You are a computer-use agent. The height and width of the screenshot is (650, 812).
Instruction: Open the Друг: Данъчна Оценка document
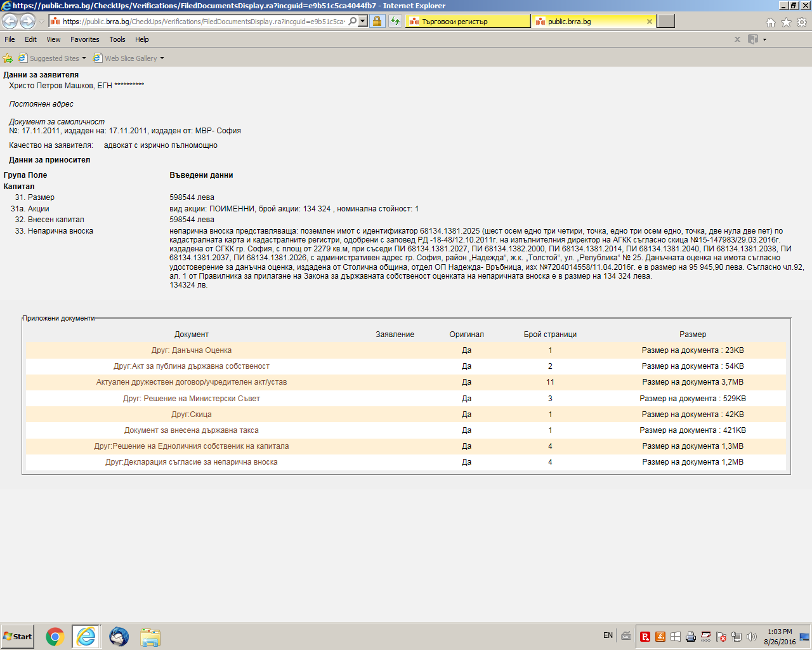coord(191,350)
